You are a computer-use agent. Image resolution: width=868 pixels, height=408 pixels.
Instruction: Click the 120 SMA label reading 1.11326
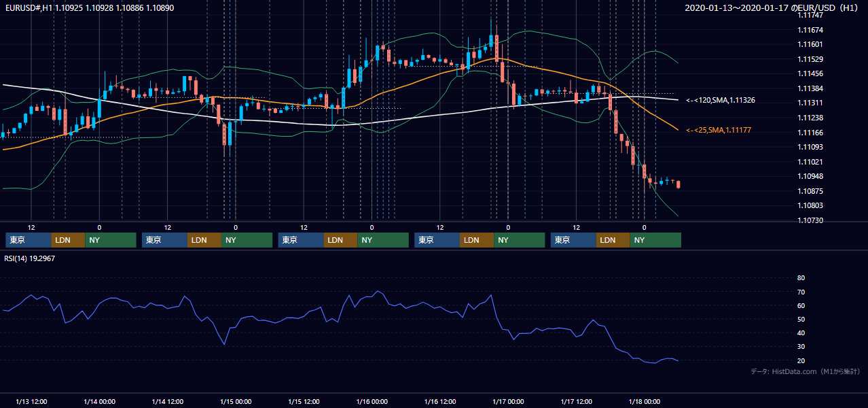[x=720, y=100]
